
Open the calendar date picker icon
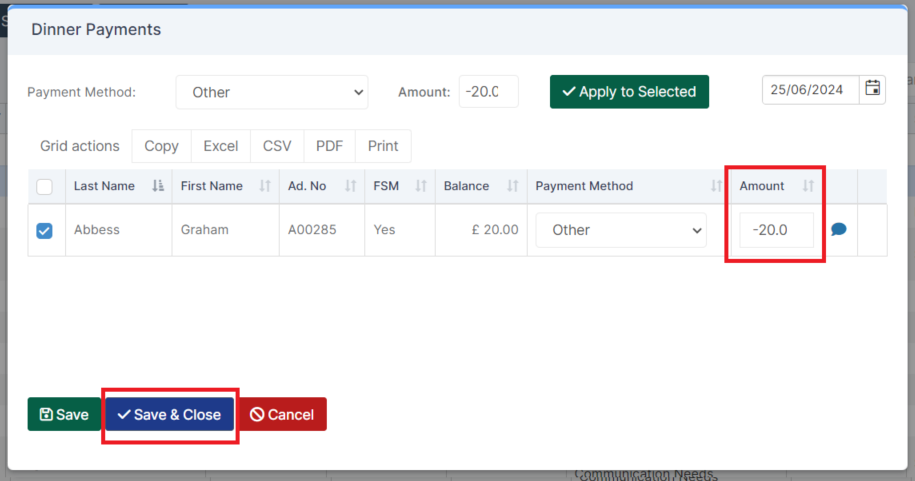point(872,89)
